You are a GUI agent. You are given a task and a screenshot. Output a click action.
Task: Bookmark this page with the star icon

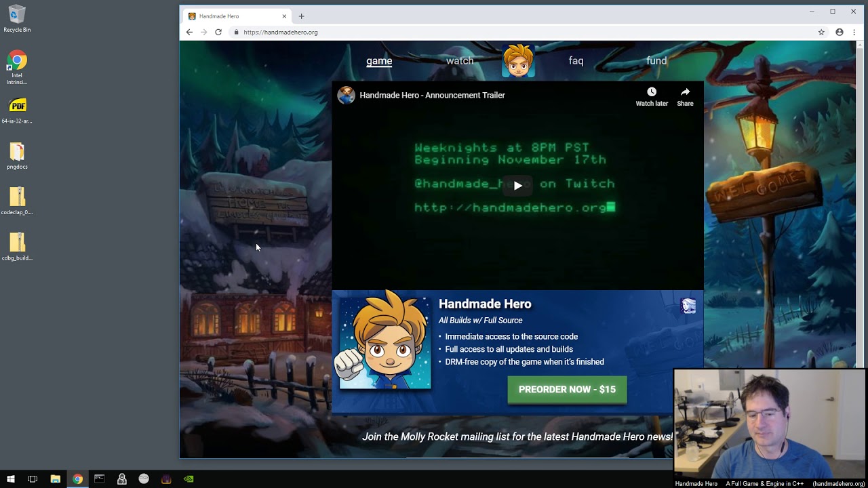pyautogui.click(x=821, y=32)
